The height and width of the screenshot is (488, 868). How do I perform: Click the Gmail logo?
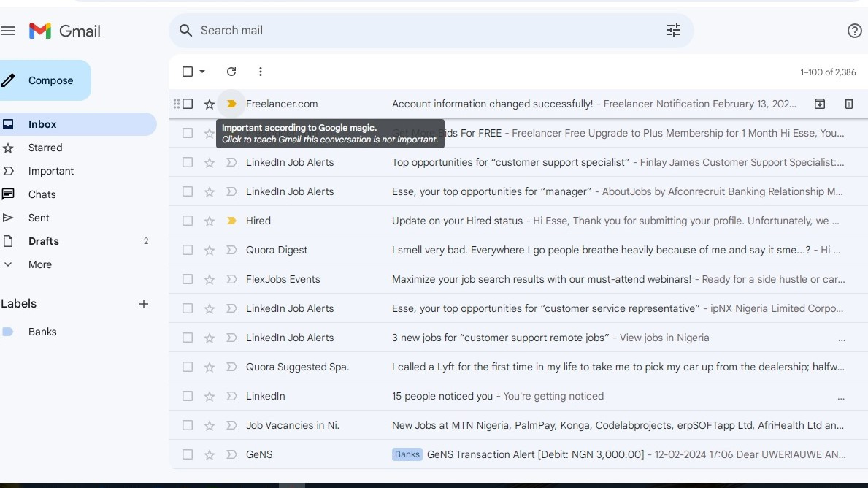point(65,31)
